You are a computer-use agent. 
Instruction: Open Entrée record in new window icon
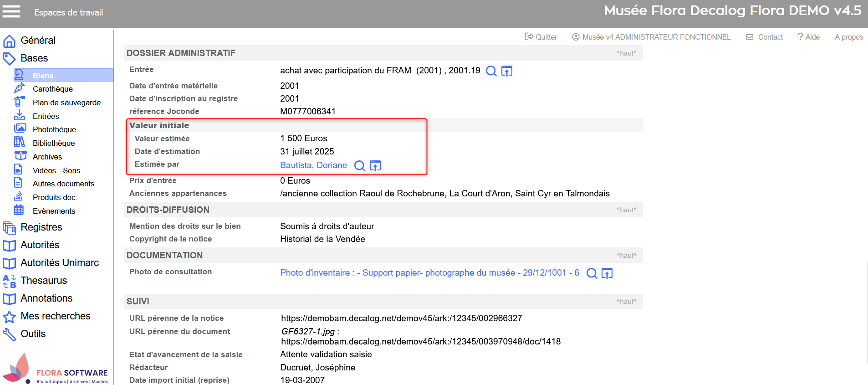point(506,71)
